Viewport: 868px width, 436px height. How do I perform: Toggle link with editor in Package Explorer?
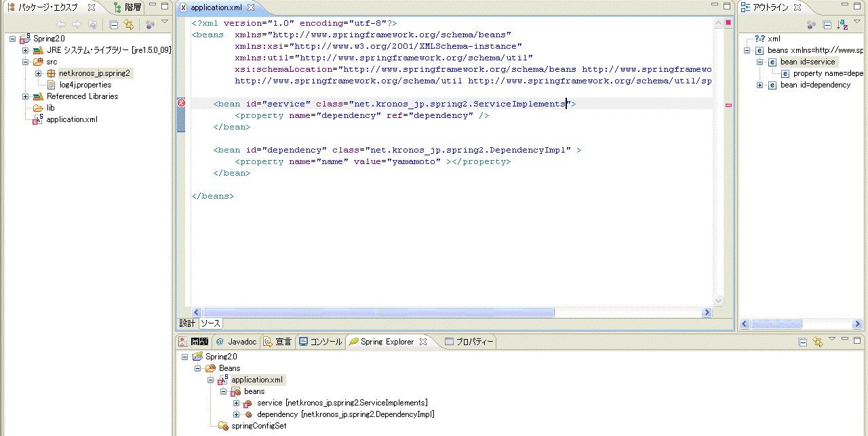129,24
